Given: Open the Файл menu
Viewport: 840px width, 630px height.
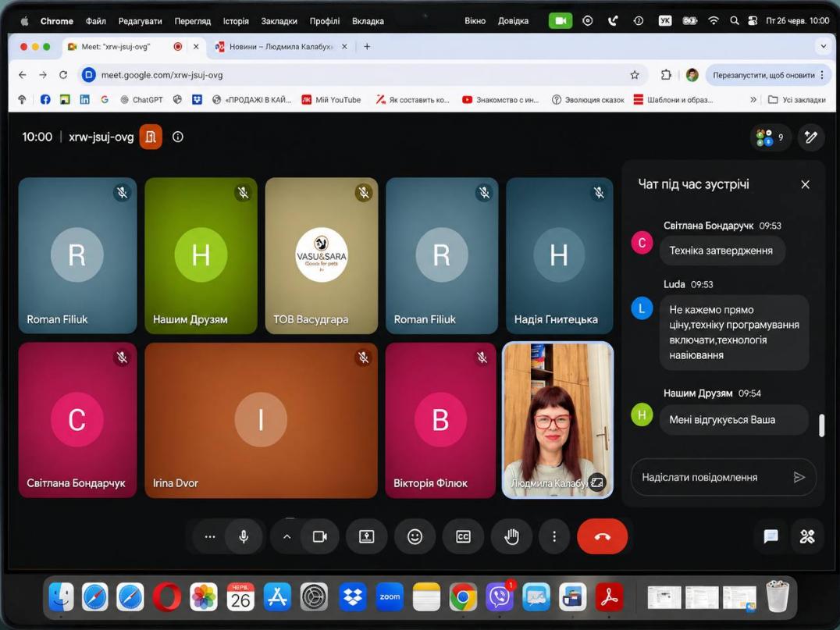Looking at the screenshot, I should pyautogui.click(x=96, y=21).
